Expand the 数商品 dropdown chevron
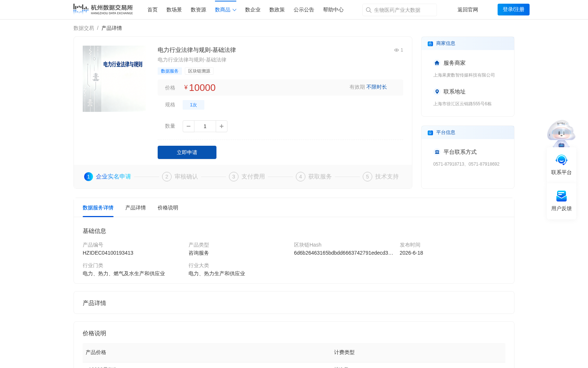This screenshot has height=368, width=588. (x=234, y=10)
